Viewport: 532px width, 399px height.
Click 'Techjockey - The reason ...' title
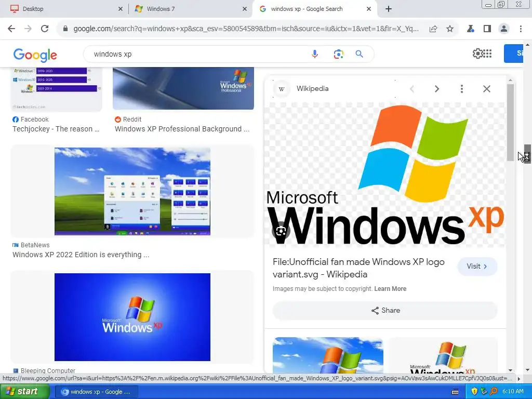click(x=56, y=129)
